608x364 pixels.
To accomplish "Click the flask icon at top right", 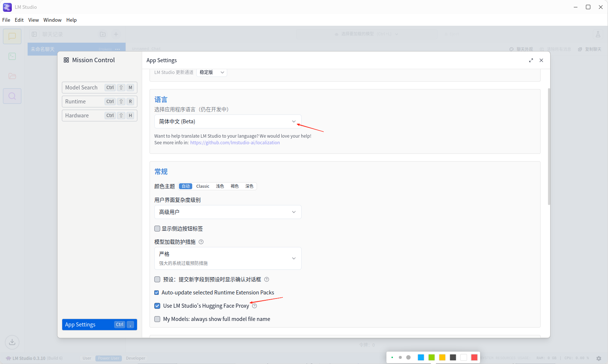I will coord(598,34).
